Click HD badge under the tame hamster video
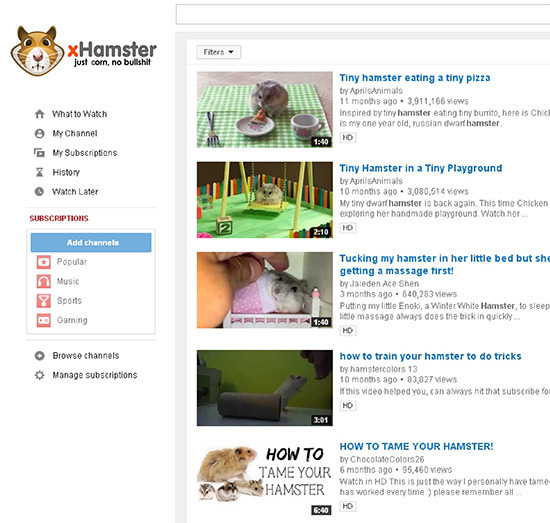This screenshot has width=550, height=523. click(x=348, y=506)
